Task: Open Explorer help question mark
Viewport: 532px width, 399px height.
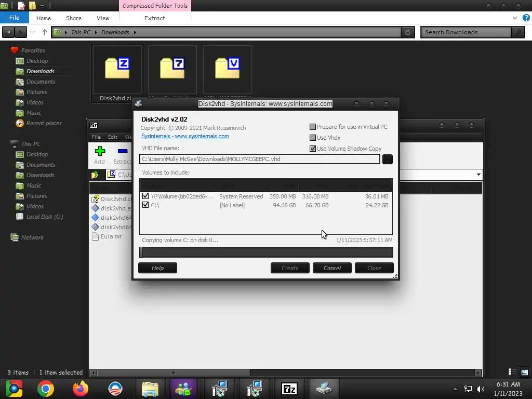Action: click(526, 18)
